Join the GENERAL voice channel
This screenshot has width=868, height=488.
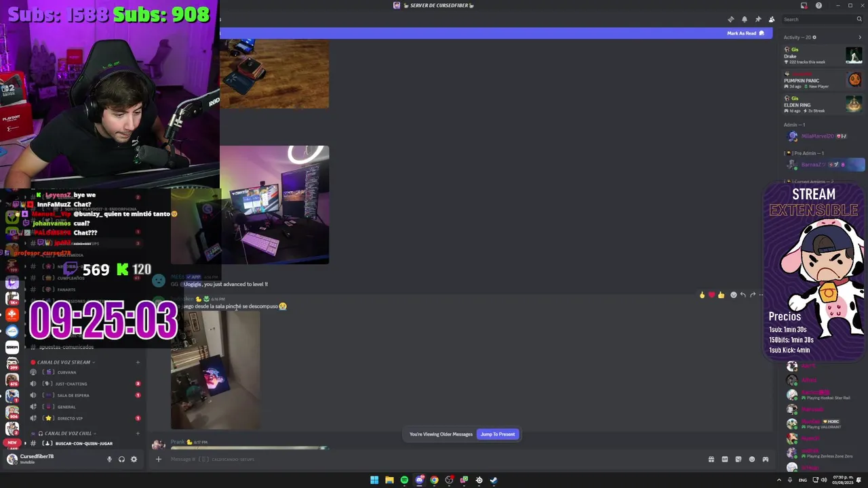(x=85, y=407)
